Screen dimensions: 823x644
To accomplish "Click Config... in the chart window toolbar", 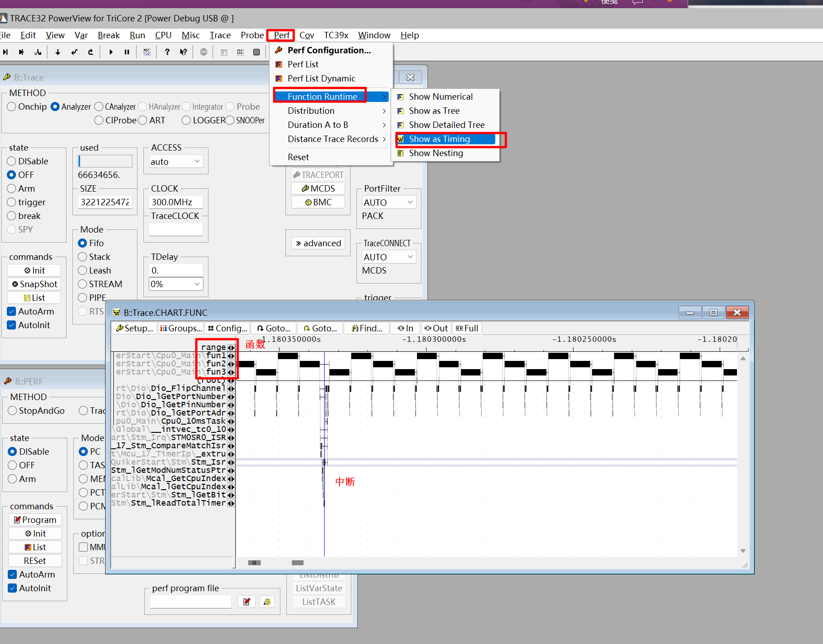I will pos(228,328).
